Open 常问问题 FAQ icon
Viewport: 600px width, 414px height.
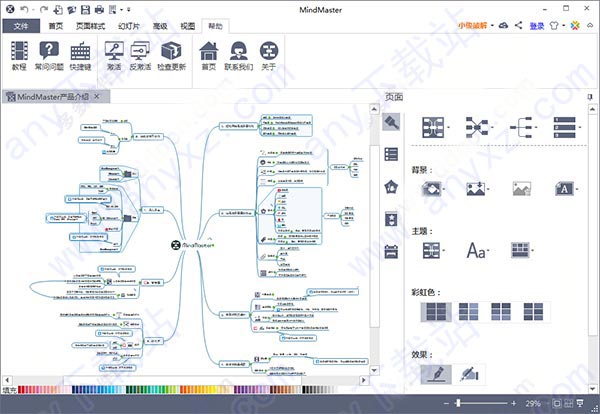point(49,56)
